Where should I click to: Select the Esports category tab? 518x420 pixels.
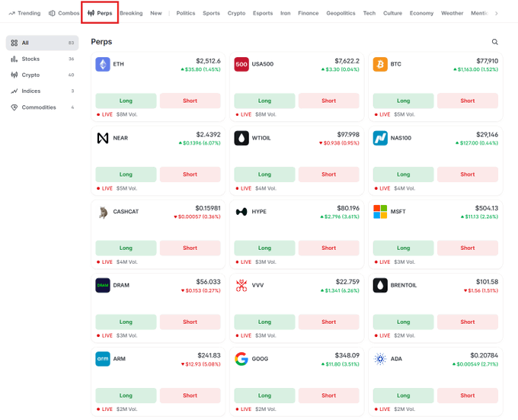pyautogui.click(x=263, y=13)
